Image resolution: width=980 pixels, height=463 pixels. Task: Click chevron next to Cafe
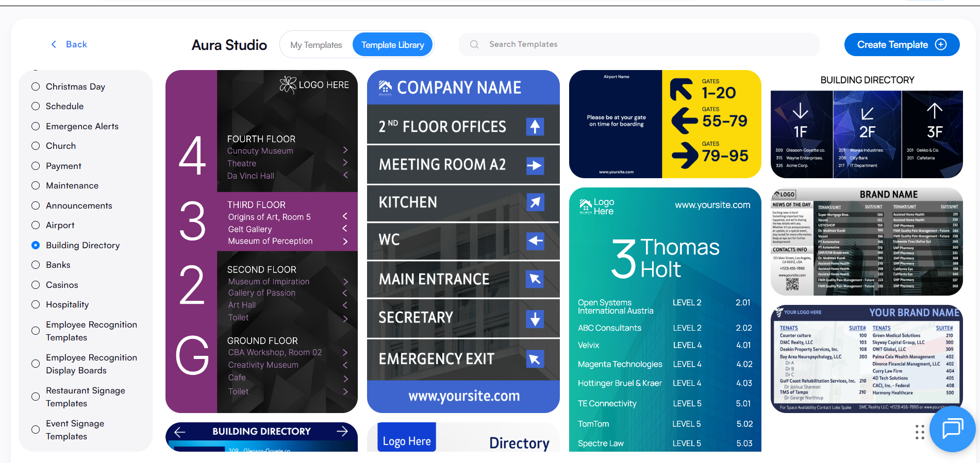click(x=345, y=379)
